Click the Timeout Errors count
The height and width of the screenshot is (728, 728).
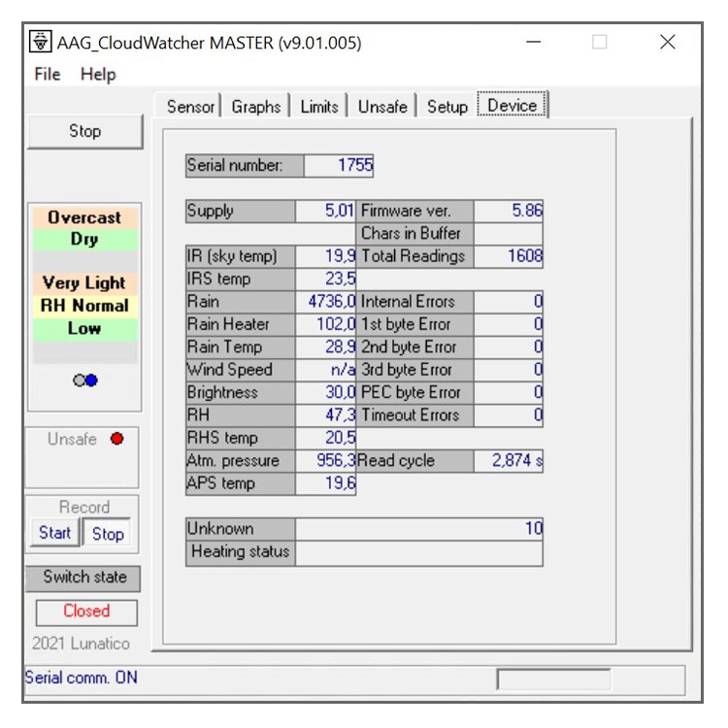[x=508, y=415]
